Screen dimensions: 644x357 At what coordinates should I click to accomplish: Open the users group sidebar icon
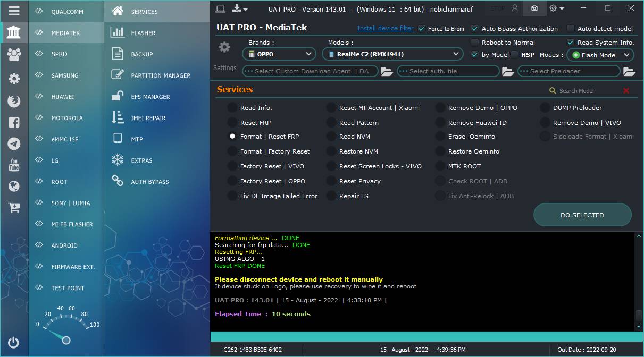14,54
